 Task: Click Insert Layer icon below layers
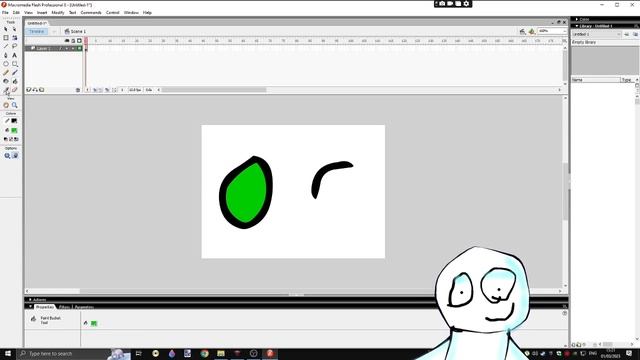29,90
